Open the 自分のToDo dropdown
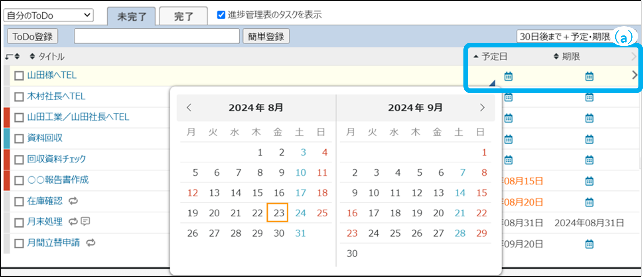The image size is (644, 277). tap(49, 15)
